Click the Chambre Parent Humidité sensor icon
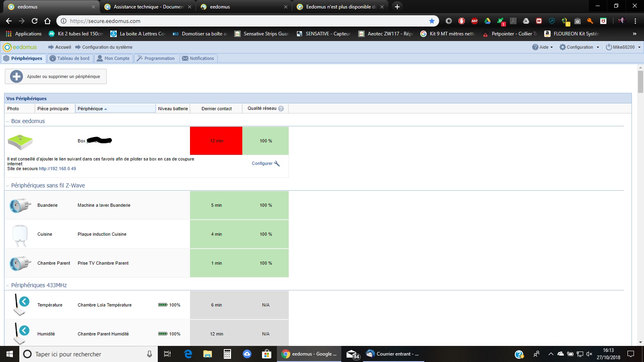644x362 pixels. pos(21,333)
